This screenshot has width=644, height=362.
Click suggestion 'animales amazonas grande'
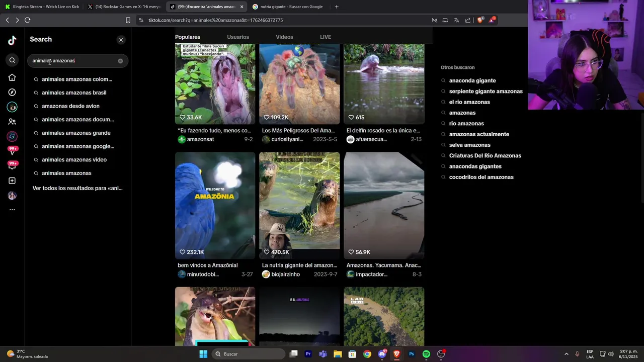coord(77,133)
